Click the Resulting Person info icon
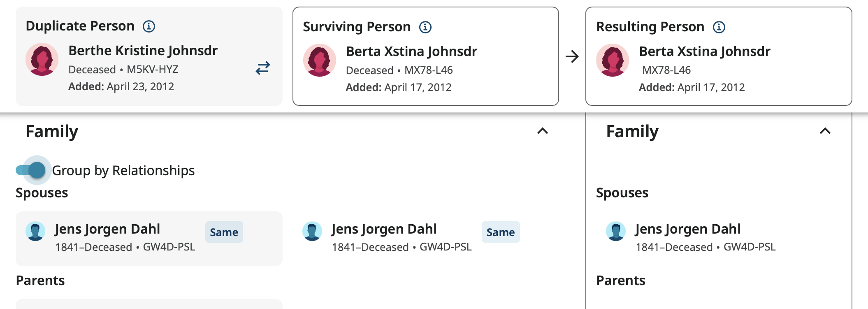 [x=719, y=27]
